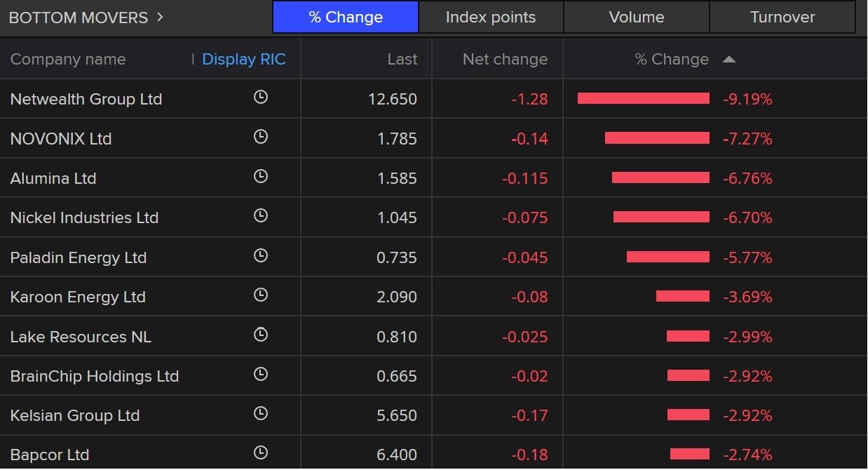Click the NOVONIX last price 1.785

click(397, 139)
